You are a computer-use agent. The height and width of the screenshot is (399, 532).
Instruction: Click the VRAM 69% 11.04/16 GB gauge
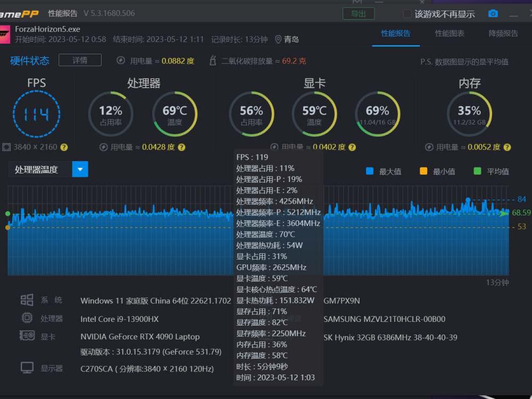coord(378,114)
